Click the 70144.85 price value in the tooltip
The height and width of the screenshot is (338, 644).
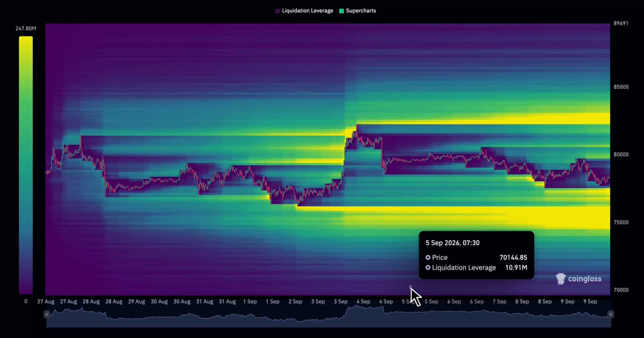coord(513,257)
